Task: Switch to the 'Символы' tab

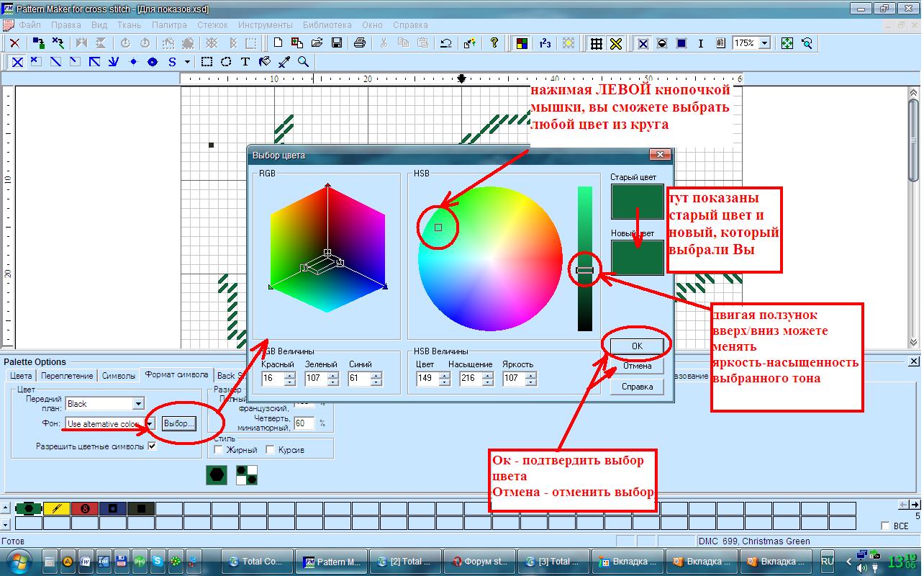Action: pos(119,376)
